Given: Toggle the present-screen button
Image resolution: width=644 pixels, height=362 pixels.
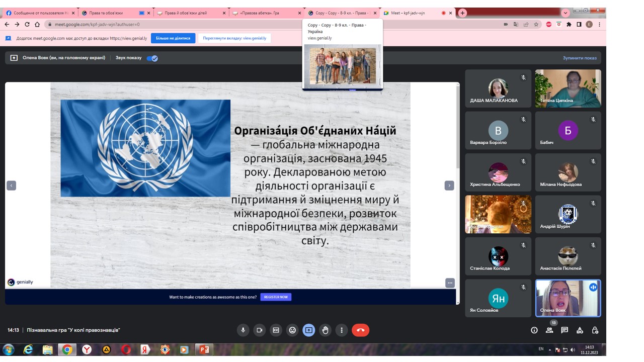Looking at the screenshot, I should (308, 330).
